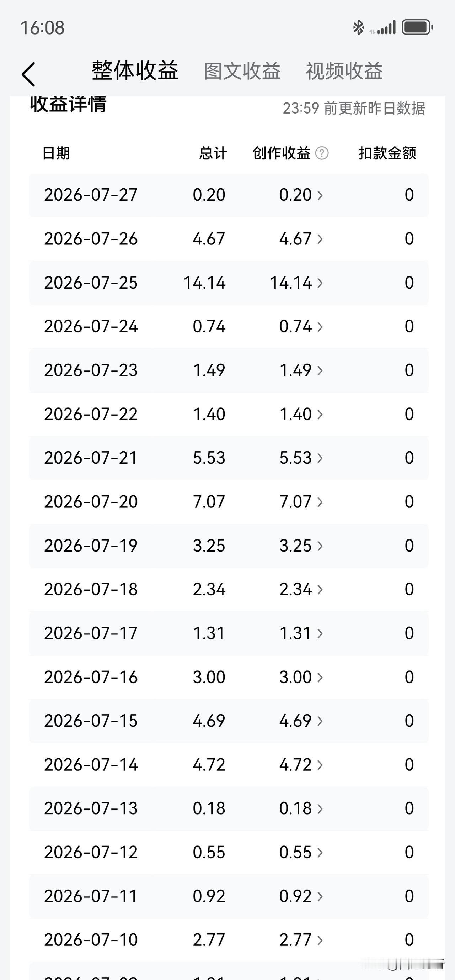
Task: Select the 2026-07-23 date row
Action: [x=229, y=370]
